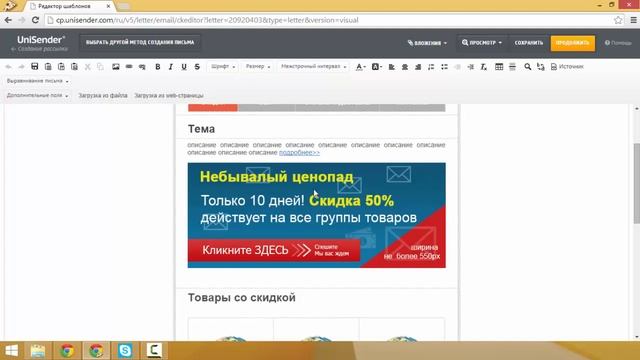This screenshot has height=360, width=640.
Task: Click the Товары со скидкой heading
Action: (x=242, y=298)
